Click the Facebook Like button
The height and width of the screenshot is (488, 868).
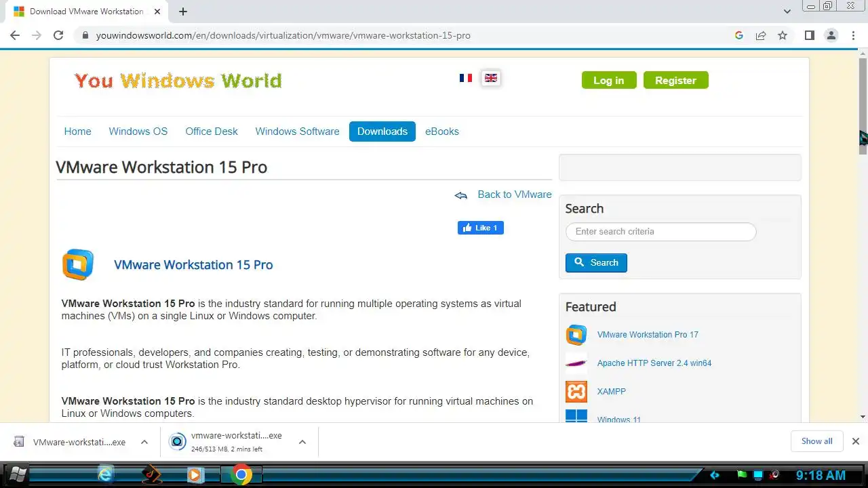[481, 228]
